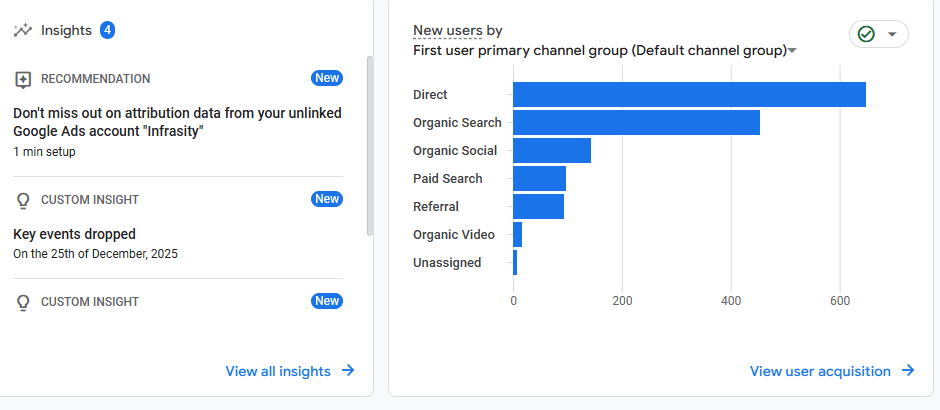Click the 1 min setup text
This screenshot has width=940, height=410.
pyautogui.click(x=44, y=152)
